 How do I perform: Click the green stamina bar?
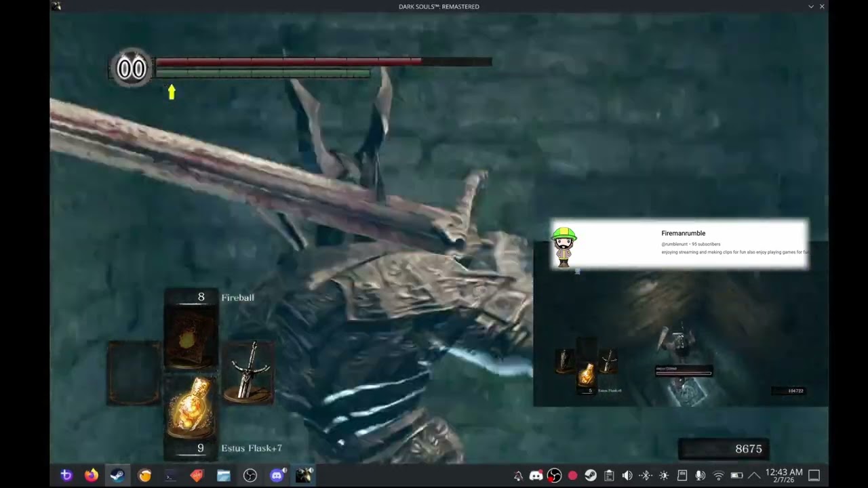click(263, 73)
